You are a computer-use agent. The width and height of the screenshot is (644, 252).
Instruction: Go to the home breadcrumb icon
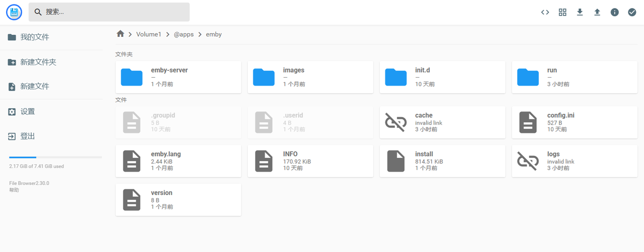pos(120,34)
